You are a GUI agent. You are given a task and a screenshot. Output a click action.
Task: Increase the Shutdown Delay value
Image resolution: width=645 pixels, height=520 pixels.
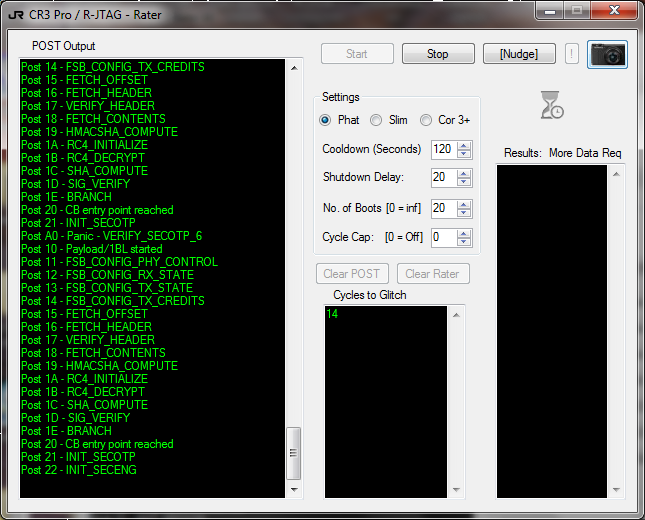pyautogui.click(x=464, y=174)
